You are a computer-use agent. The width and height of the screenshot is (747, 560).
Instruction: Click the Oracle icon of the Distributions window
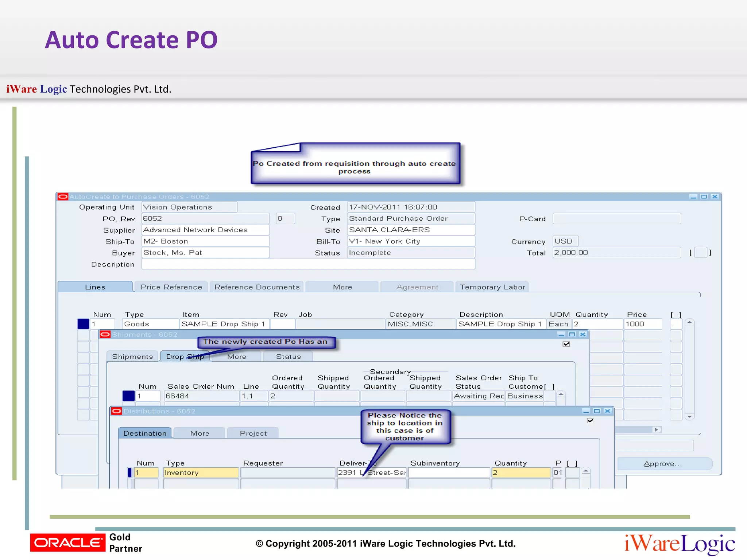[116, 411]
